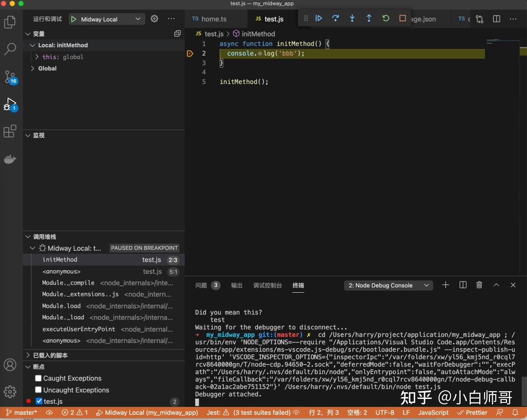Restart the debug session
This screenshot has height=420, width=527.
[x=386, y=18]
